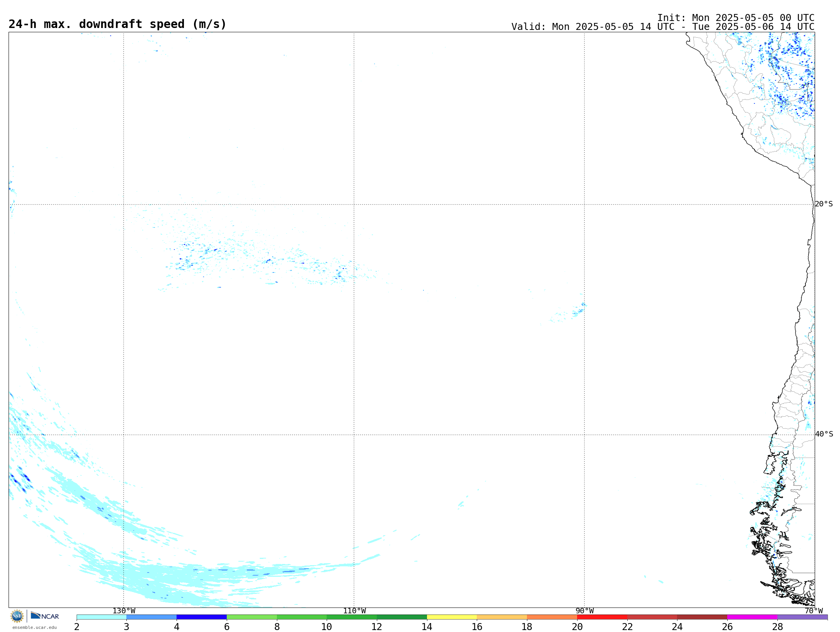Select the muted red 22-24 m/s swatch
The height and width of the screenshot is (632, 840).
coord(652,617)
